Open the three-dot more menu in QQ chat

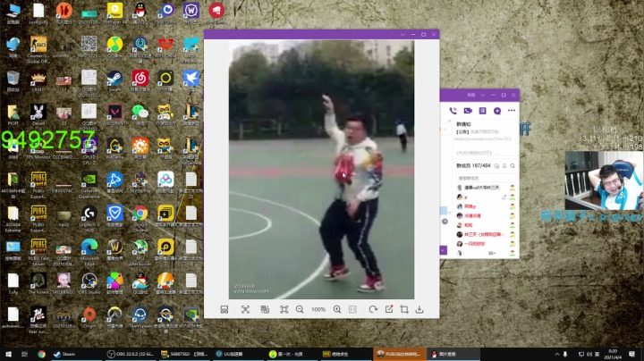pyautogui.click(x=512, y=110)
